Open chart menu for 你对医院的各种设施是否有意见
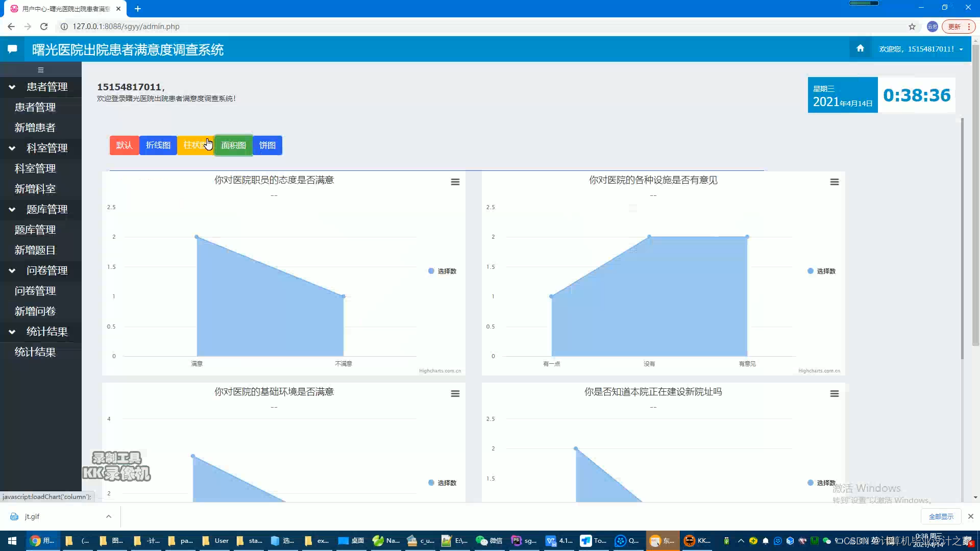Screen dimensions: 980x551 [835, 182]
